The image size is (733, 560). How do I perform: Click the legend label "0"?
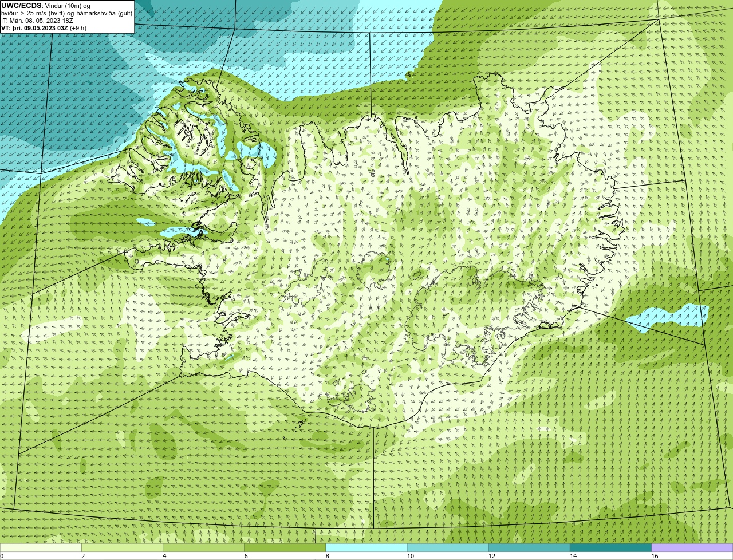coord(2,556)
